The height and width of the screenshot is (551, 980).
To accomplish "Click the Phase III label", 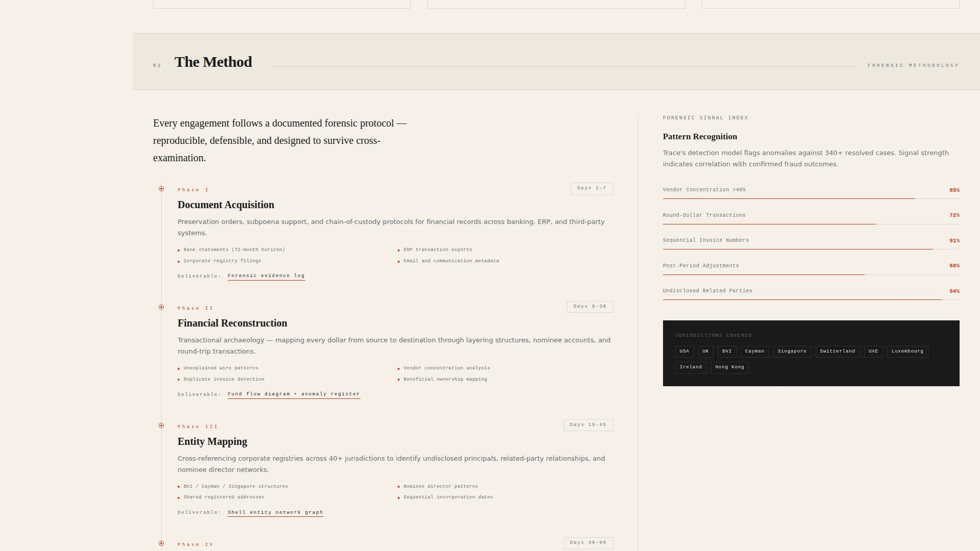I will click(x=198, y=427).
